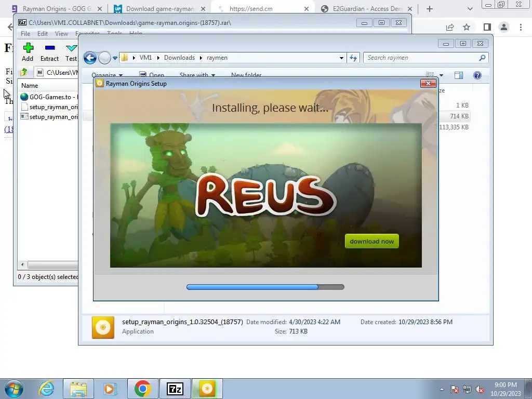This screenshot has height=399, width=532.
Task: Close the https://send.cm tab
Action: pyautogui.click(x=307, y=9)
